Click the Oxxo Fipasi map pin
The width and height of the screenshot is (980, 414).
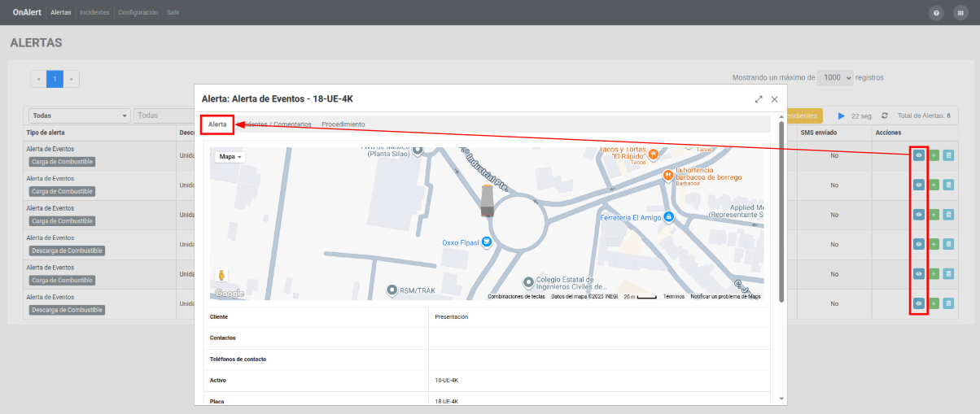(x=486, y=242)
